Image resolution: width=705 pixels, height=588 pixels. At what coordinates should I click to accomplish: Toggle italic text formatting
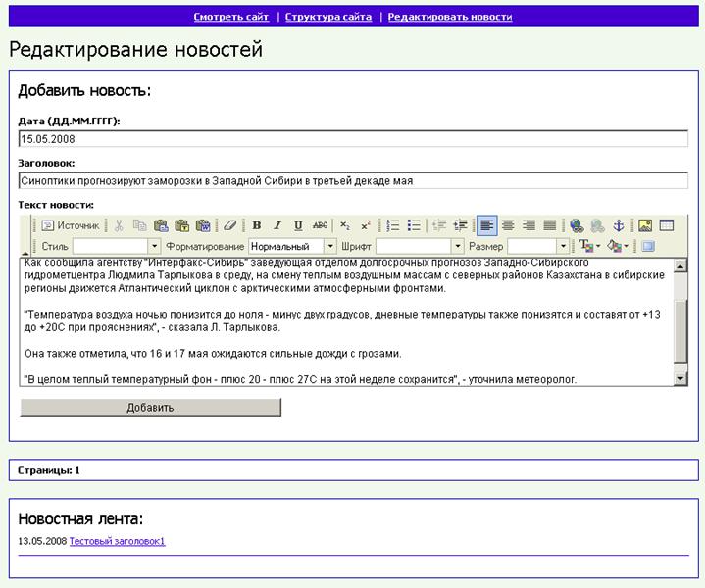[277, 225]
